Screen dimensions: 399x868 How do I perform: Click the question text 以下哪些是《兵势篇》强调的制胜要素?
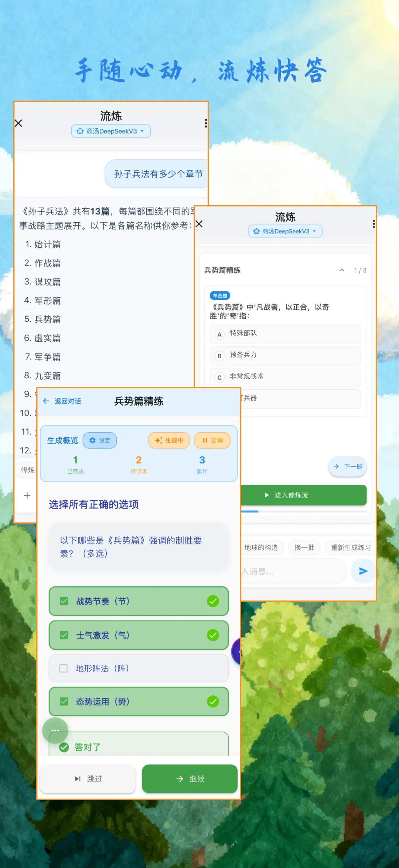coord(131,547)
